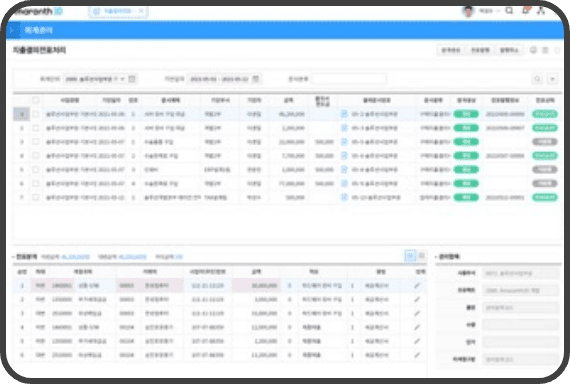Expand the filter panel arrow at far right
The width and height of the screenshot is (570, 384).
click(x=552, y=79)
